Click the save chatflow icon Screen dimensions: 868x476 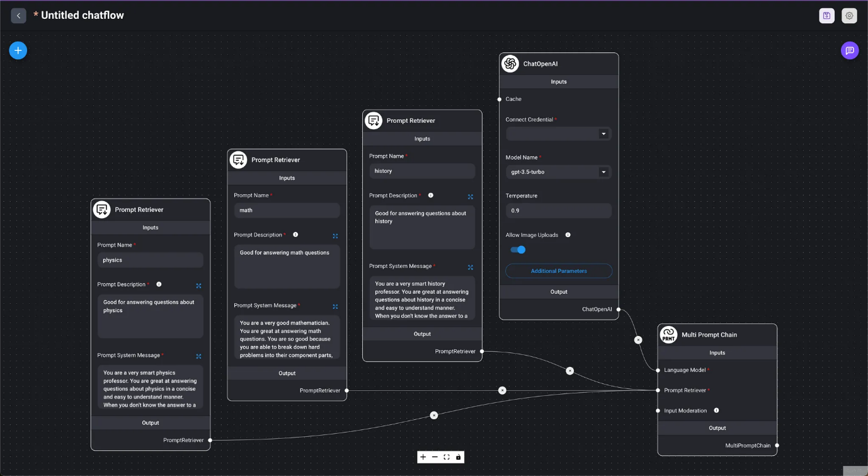pyautogui.click(x=826, y=16)
